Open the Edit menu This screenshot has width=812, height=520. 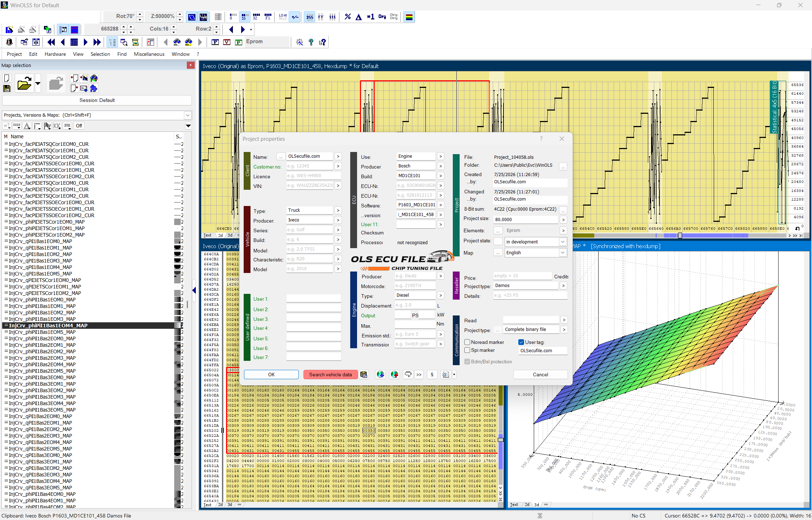click(33, 54)
